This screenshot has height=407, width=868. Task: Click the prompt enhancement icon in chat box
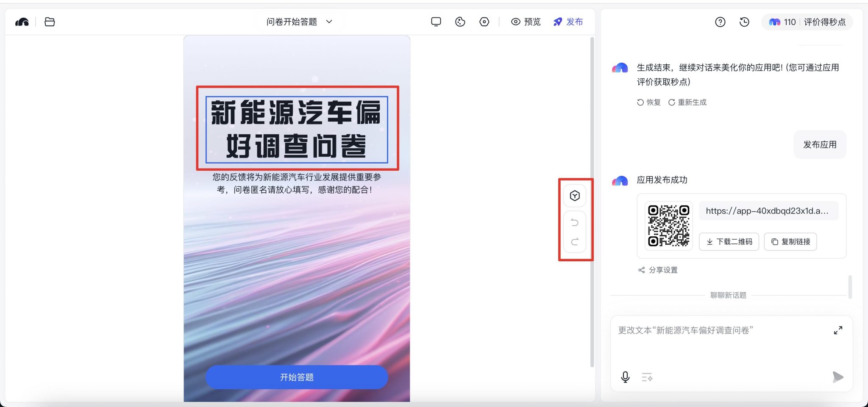pos(646,377)
